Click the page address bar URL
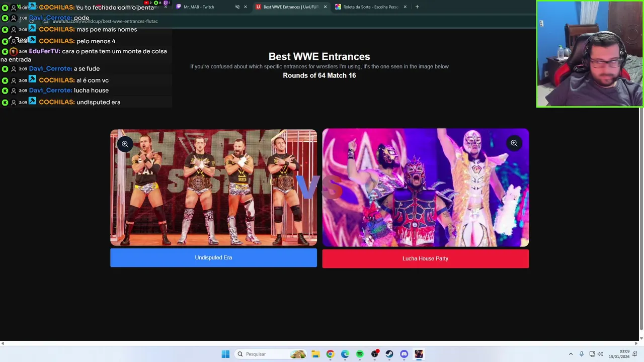 coord(105,21)
